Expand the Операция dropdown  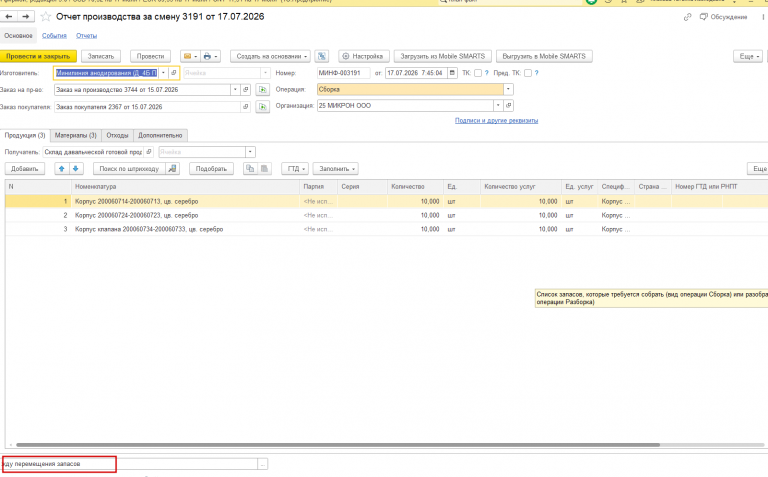508,90
